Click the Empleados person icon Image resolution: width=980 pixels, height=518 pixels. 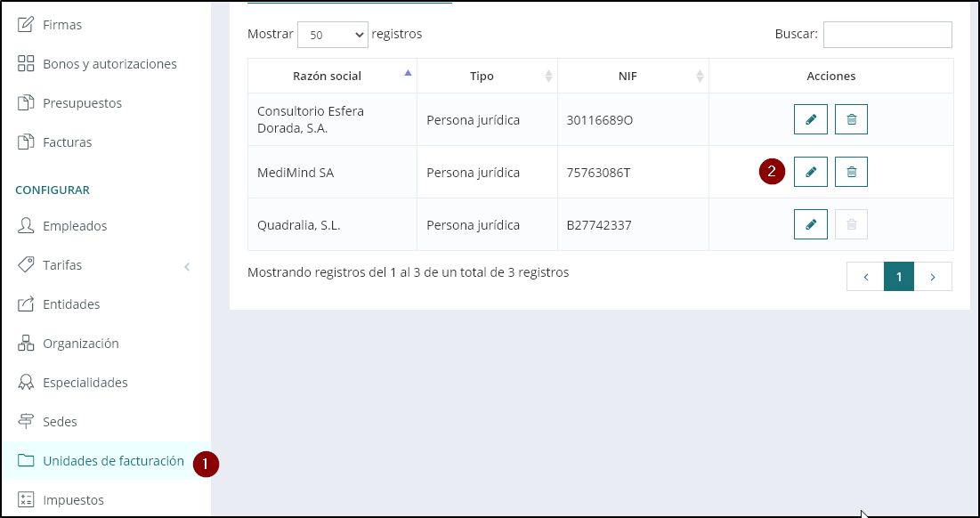[26, 226]
